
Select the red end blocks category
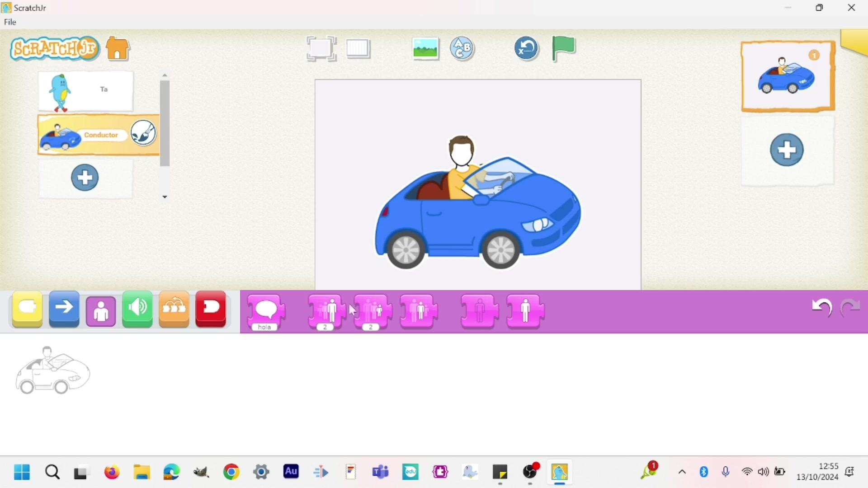click(x=211, y=309)
